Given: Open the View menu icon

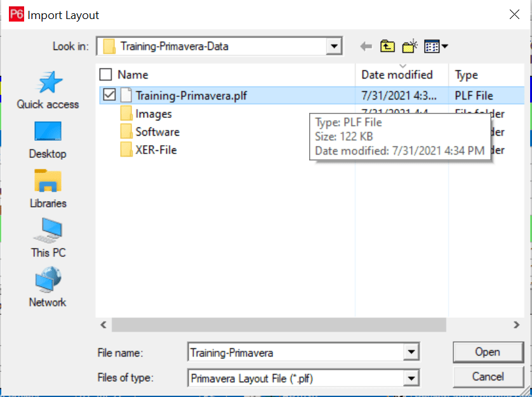Looking at the screenshot, I should (432, 46).
